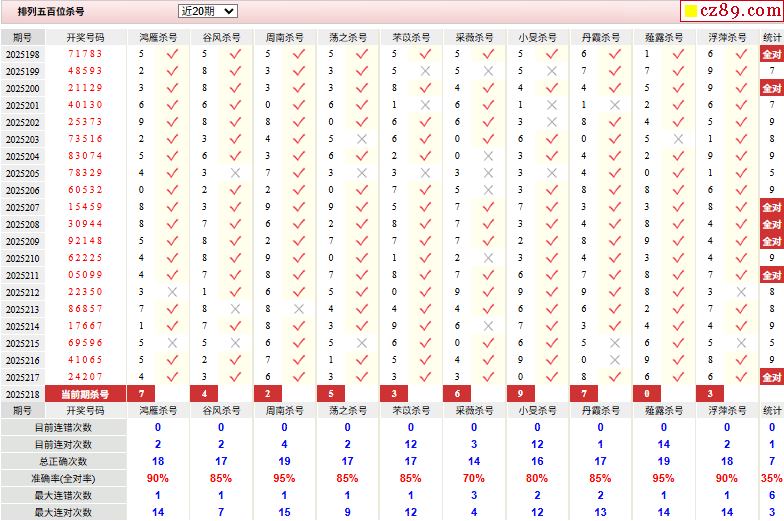784x521 pixels.
Task: Click the winning number 71783
Action: point(85,54)
